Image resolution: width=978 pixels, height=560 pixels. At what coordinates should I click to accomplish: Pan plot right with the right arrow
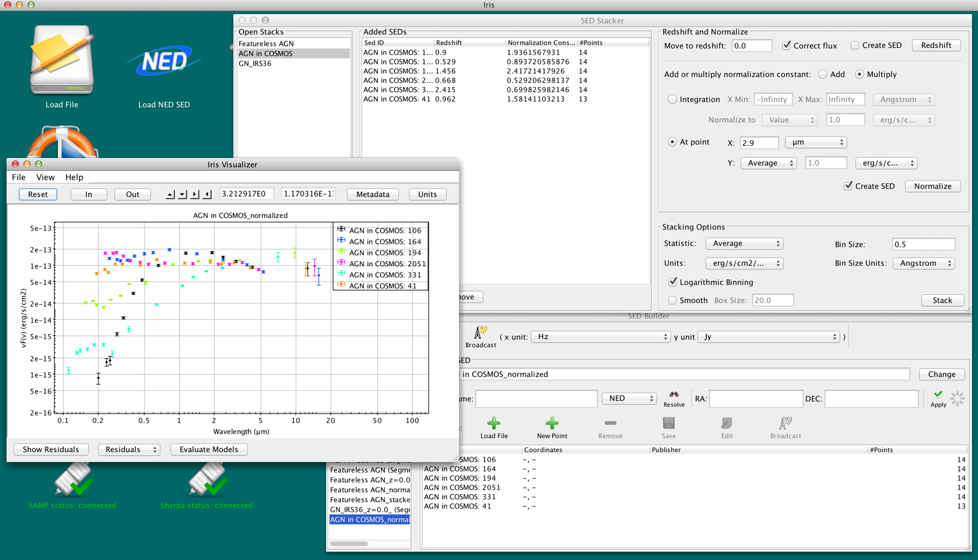(x=195, y=194)
